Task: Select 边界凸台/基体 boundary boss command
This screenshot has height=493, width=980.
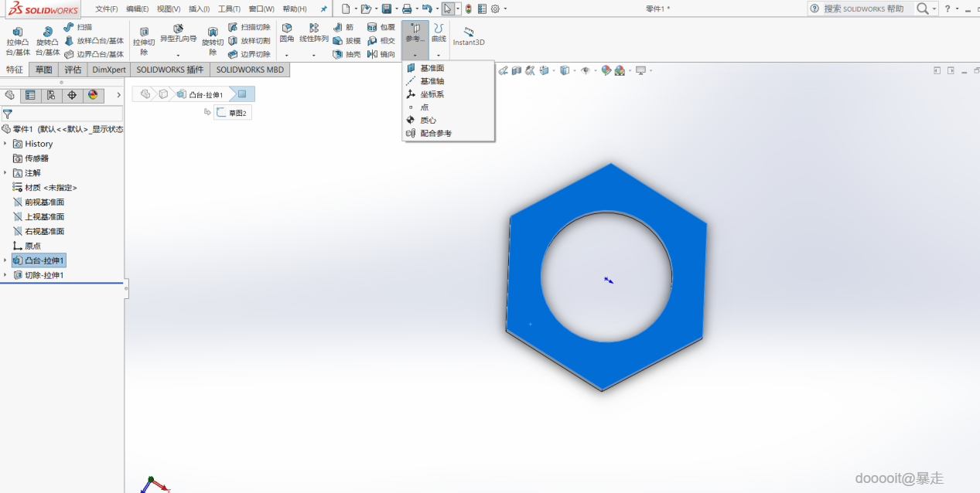Action: [94, 54]
